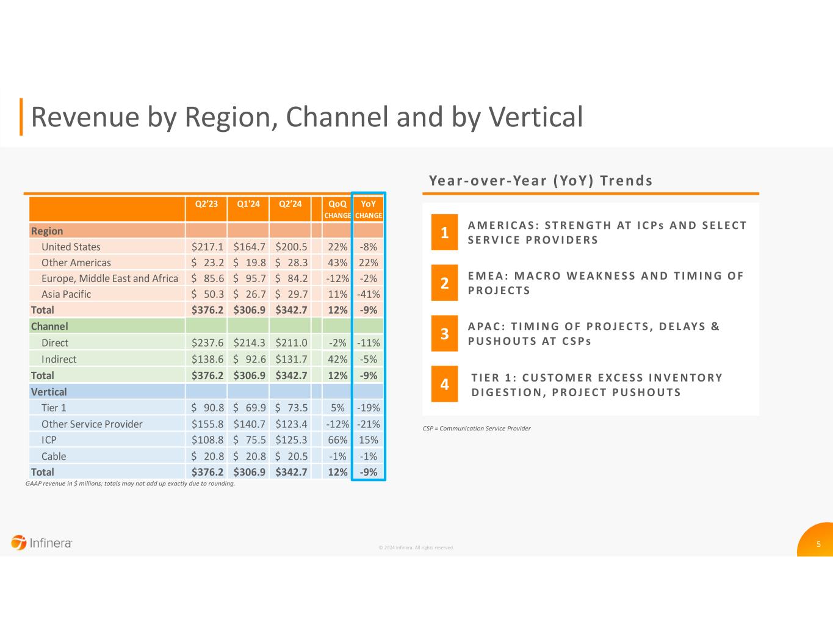Click the Infinera logo icon
Image resolution: width=833 pixels, height=644 pixels.
coord(18,542)
